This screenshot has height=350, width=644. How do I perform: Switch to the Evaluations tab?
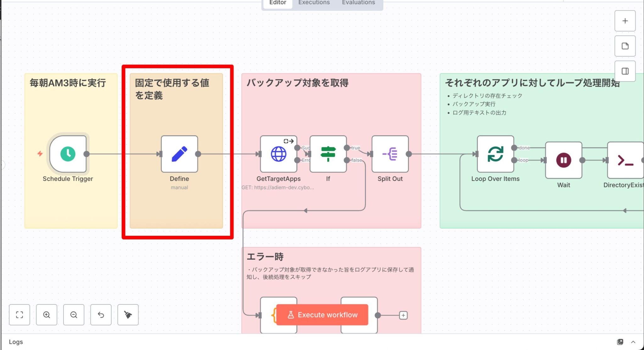[x=358, y=3]
